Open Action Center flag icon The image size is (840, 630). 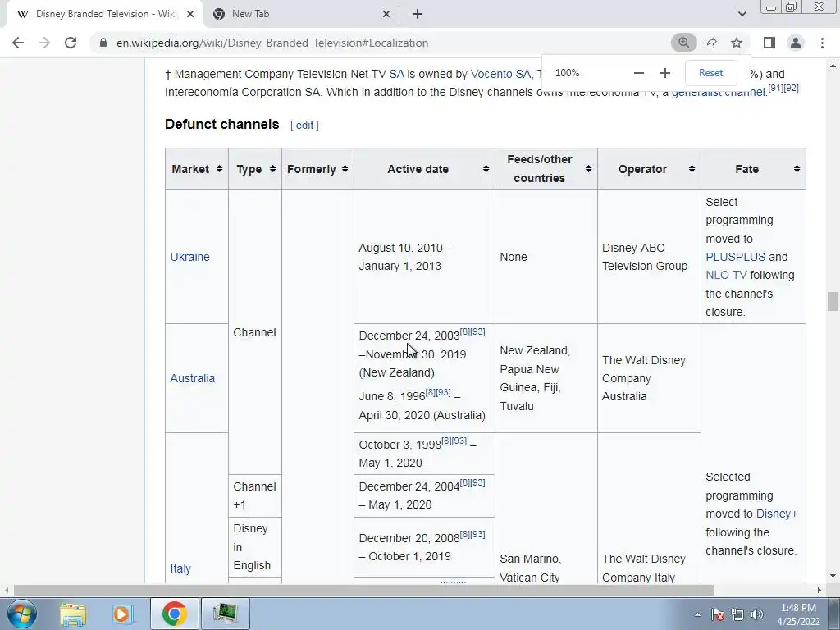[x=718, y=614]
